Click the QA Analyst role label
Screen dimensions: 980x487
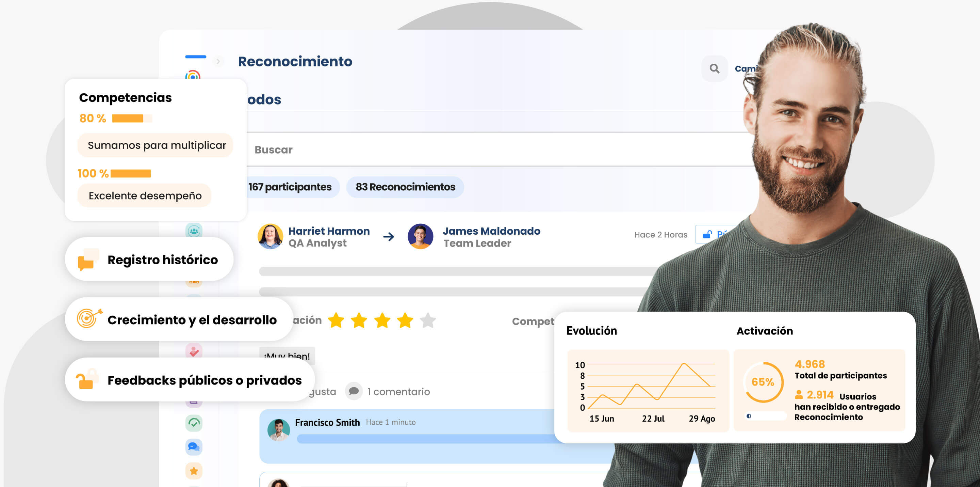[317, 243]
